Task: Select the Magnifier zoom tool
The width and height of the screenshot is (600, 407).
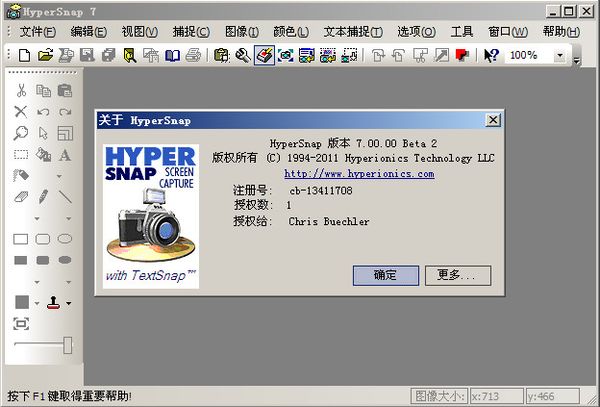Action: click(x=21, y=133)
